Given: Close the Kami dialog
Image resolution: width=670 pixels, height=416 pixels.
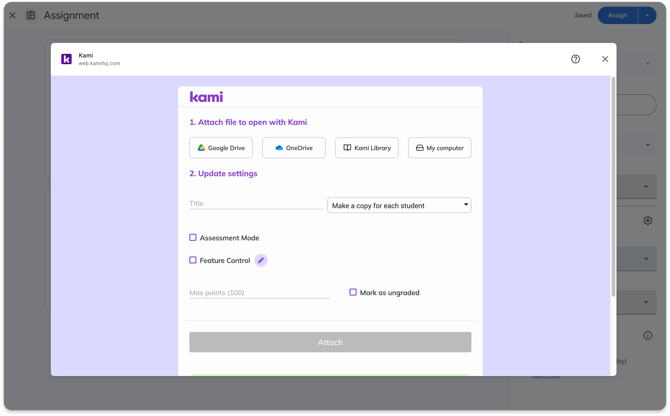Looking at the screenshot, I should (605, 59).
